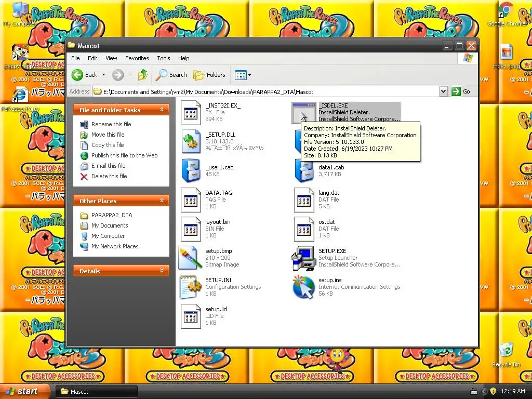
Task: Click the red X delete icon
Action: click(84, 176)
